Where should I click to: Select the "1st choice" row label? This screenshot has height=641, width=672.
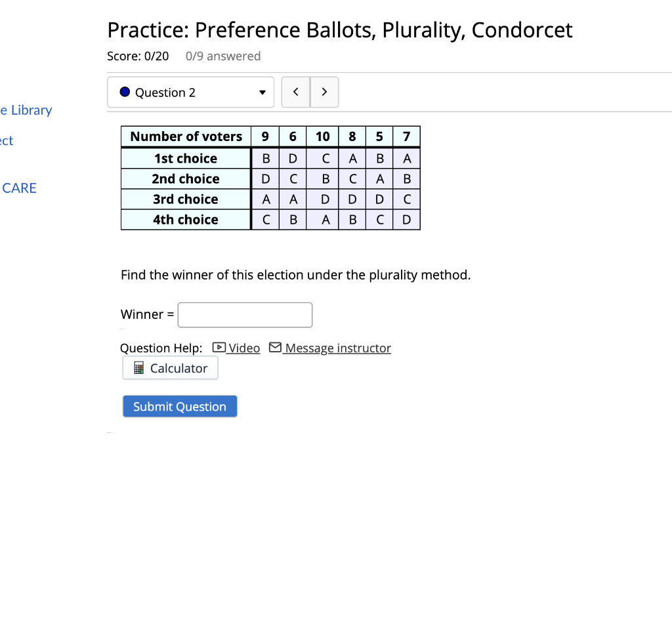186,158
